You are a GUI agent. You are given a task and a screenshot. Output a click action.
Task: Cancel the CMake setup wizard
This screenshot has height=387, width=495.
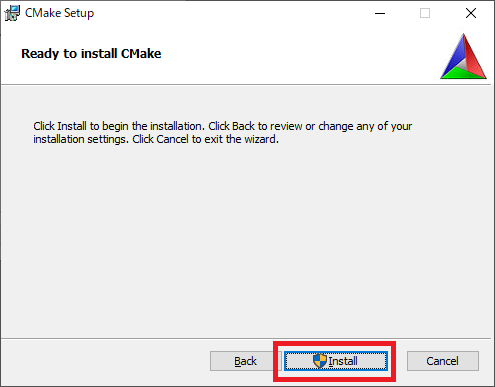[443, 361]
